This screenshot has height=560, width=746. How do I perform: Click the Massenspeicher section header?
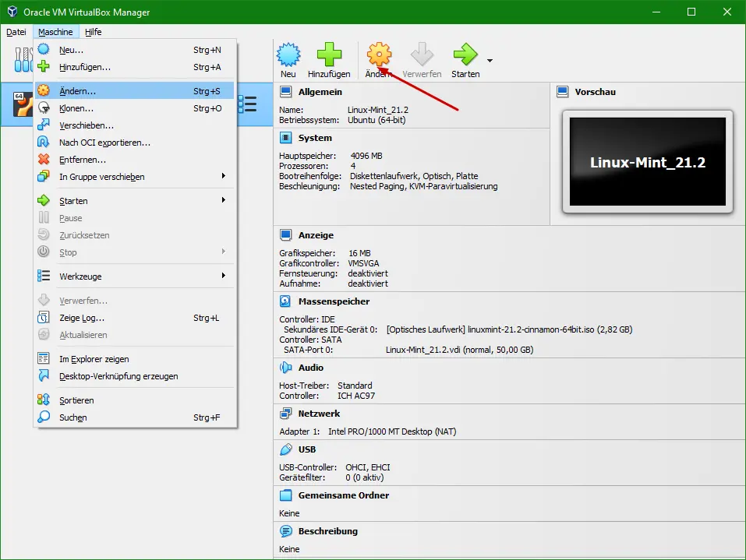point(334,301)
